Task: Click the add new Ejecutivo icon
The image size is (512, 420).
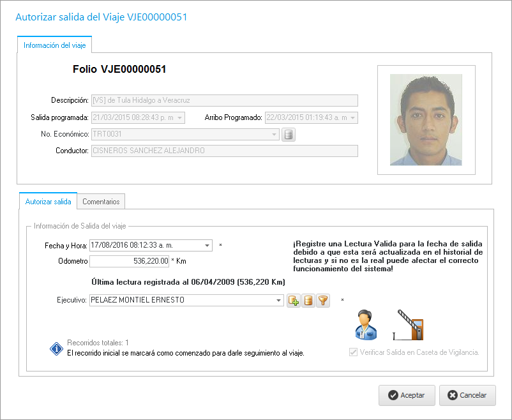Action: (294, 301)
